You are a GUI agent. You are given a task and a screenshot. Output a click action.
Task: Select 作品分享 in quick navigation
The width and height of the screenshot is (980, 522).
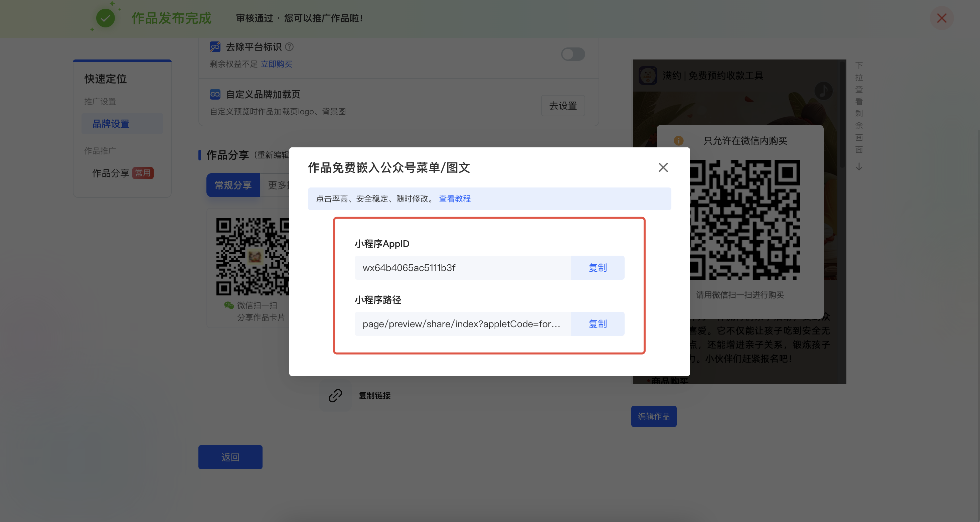coord(111,173)
